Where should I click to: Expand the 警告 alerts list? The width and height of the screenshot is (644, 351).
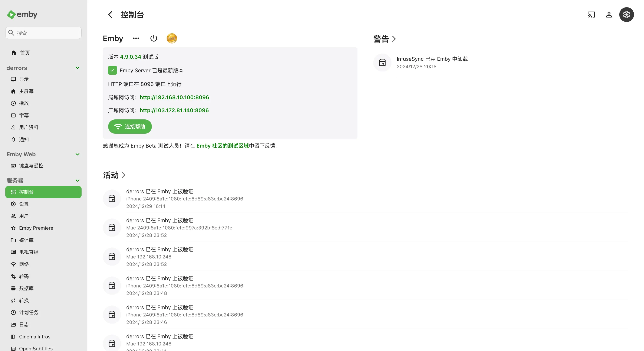tap(385, 39)
